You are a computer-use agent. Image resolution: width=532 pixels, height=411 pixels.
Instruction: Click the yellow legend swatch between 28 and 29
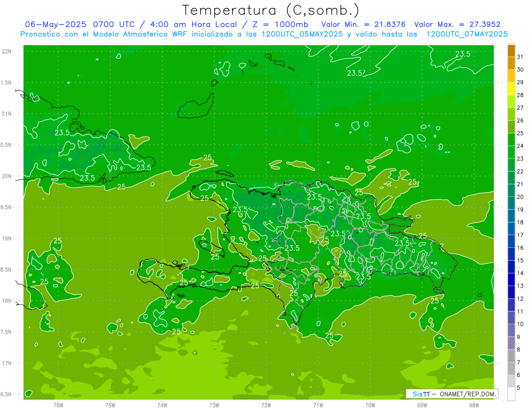click(511, 89)
